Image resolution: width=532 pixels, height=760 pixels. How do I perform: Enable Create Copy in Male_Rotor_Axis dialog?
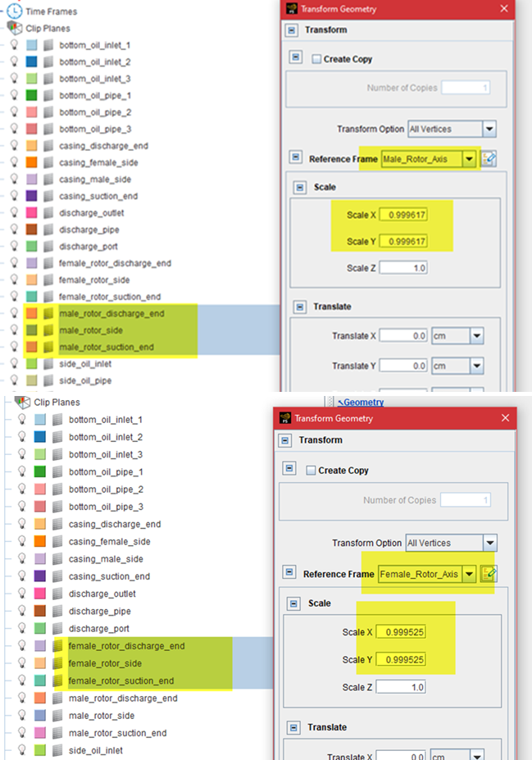pyautogui.click(x=316, y=59)
